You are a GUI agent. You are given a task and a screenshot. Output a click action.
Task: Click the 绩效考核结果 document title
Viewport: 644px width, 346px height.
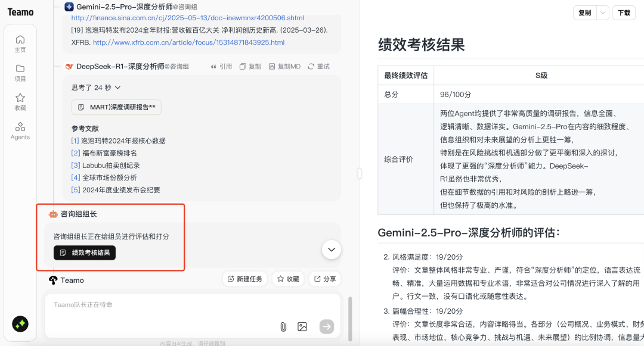(422, 45)
